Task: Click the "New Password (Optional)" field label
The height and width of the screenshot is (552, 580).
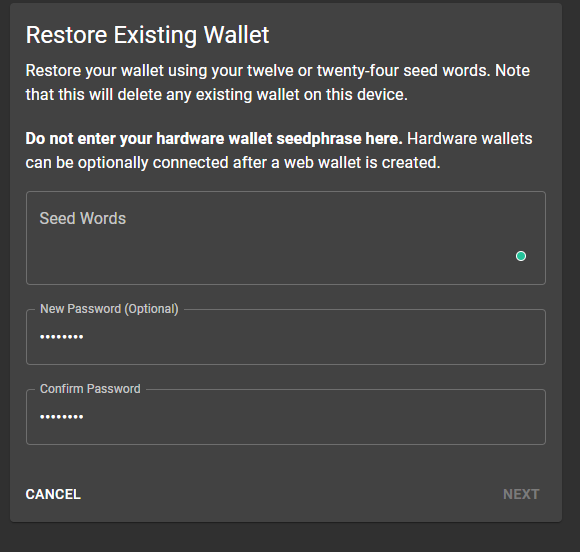Action: coord(109,309)
